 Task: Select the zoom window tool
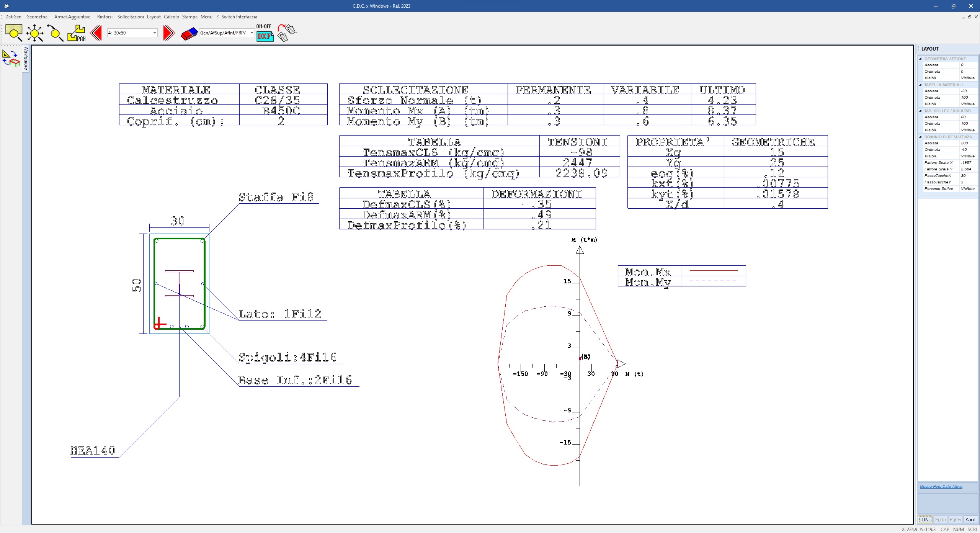14,33
